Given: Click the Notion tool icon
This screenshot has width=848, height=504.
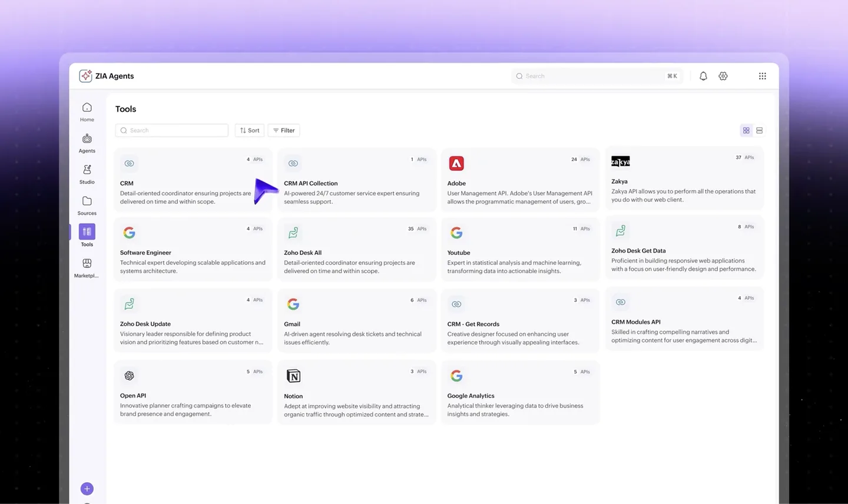Looking at the screenshot, I should click(x=293, y=376).
